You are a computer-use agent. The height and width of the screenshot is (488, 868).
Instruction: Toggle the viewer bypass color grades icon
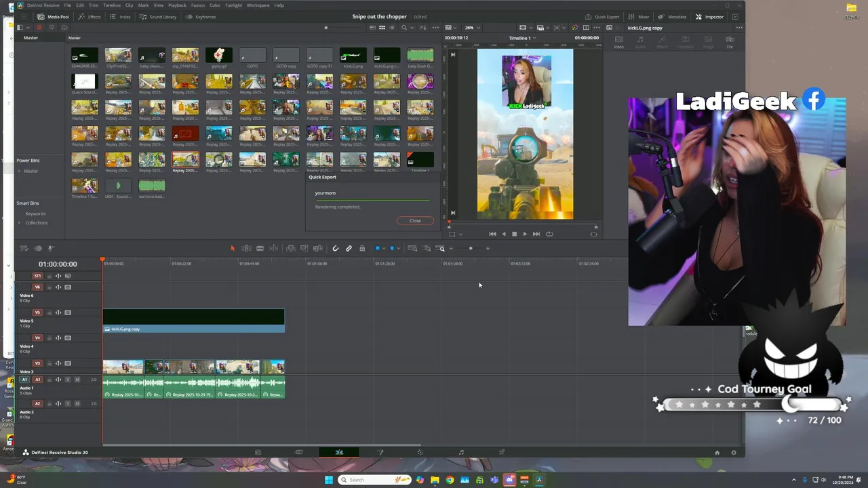574,28
